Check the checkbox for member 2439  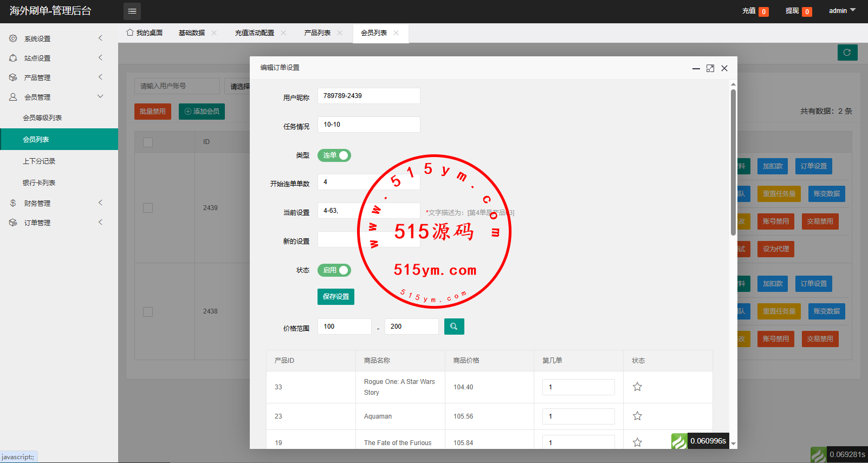(x=148, y=208)
